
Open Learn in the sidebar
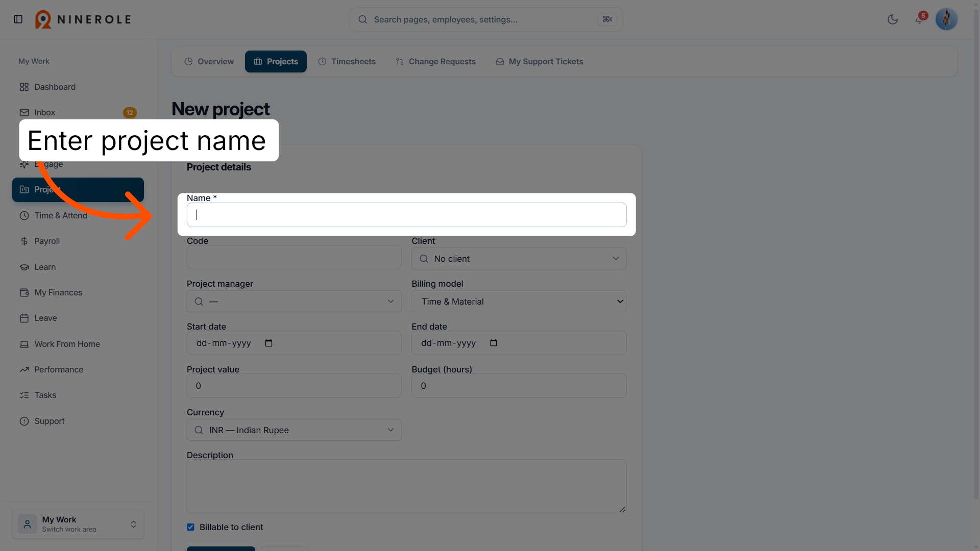coord(78,267)
